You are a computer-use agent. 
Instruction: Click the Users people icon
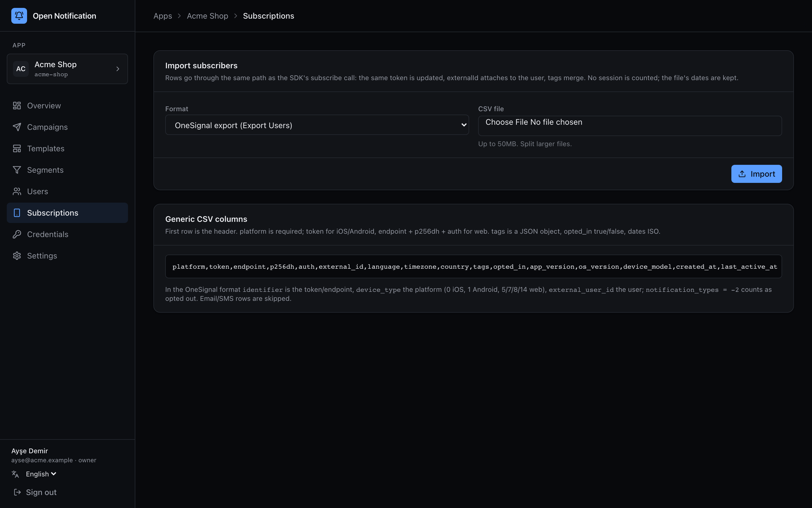(x=17, y=192)
